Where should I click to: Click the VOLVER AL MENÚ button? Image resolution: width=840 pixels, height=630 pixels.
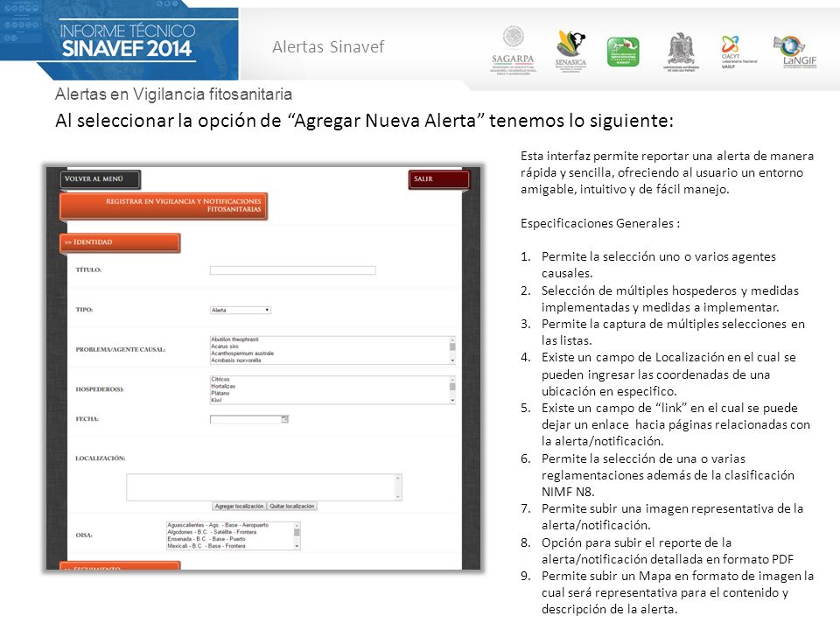100,179
